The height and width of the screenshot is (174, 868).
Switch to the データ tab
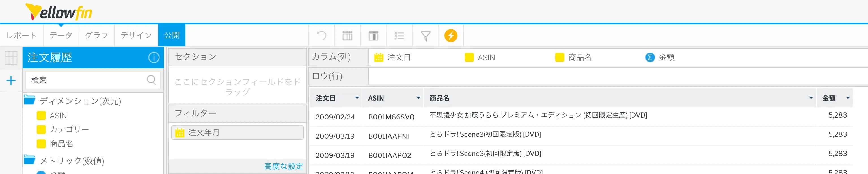(x=61, y=35)
